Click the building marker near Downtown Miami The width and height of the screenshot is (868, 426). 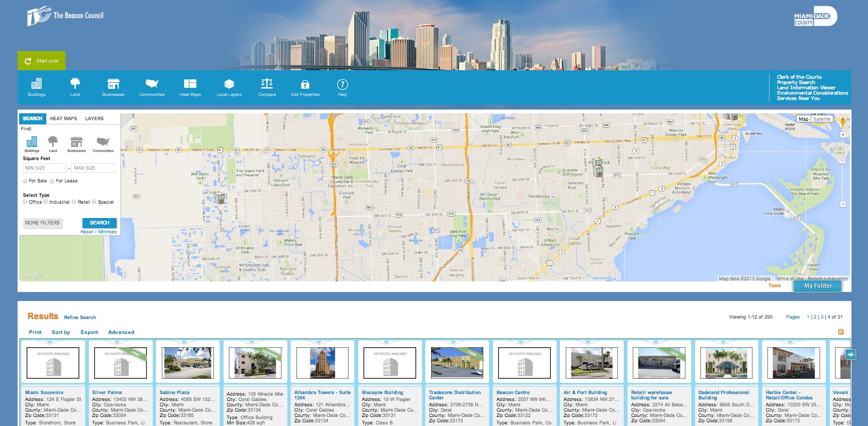[x=731, y=116]
